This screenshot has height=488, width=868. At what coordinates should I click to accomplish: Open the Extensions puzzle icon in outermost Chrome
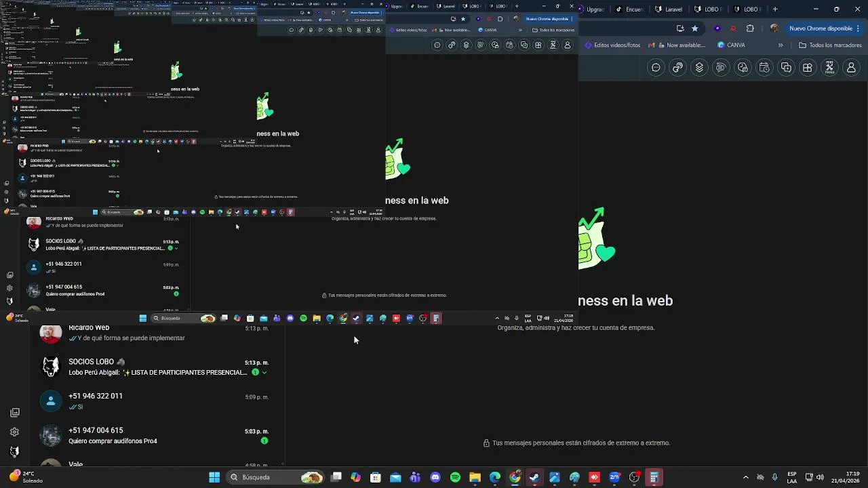click(x=750, y=28)
